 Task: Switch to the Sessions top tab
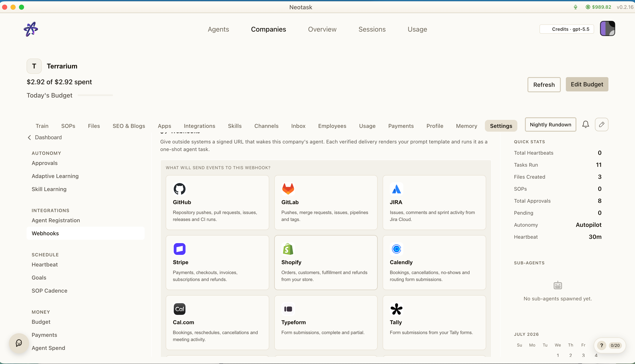(372, 29)
